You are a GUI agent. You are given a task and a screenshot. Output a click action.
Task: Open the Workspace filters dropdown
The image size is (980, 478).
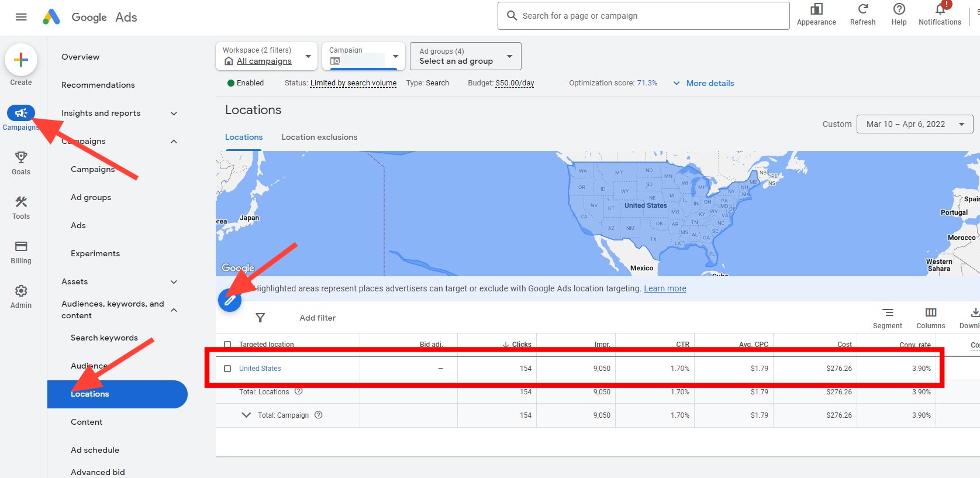pos(267,56)
